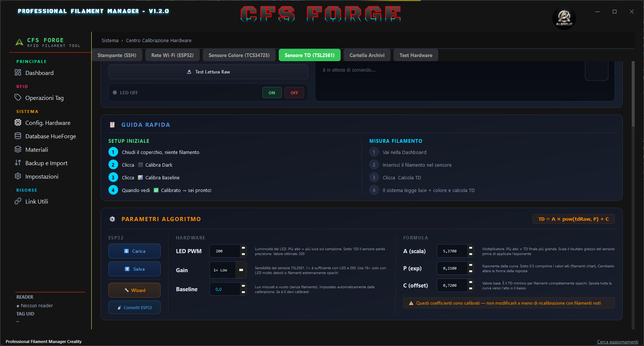Focus the C (offset) value field

click(x=452, y=285)
